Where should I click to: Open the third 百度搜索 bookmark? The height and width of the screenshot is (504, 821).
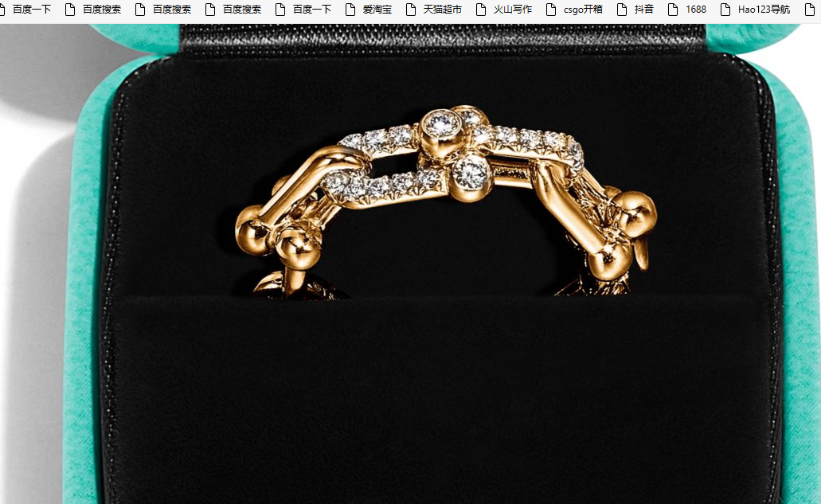pos(241,10)
